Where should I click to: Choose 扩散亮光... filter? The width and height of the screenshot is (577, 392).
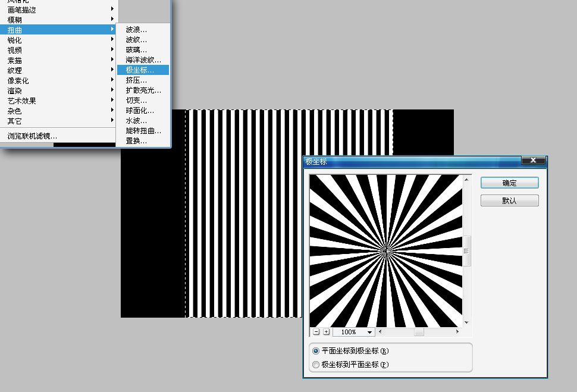143,90
